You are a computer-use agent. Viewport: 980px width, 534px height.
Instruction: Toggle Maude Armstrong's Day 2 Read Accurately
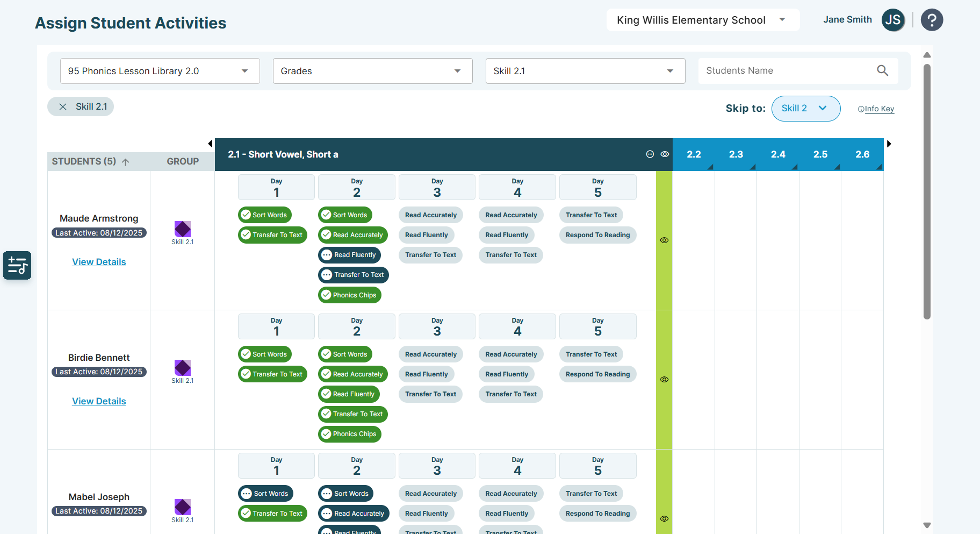pyautogui.click(x=353, y=235)
